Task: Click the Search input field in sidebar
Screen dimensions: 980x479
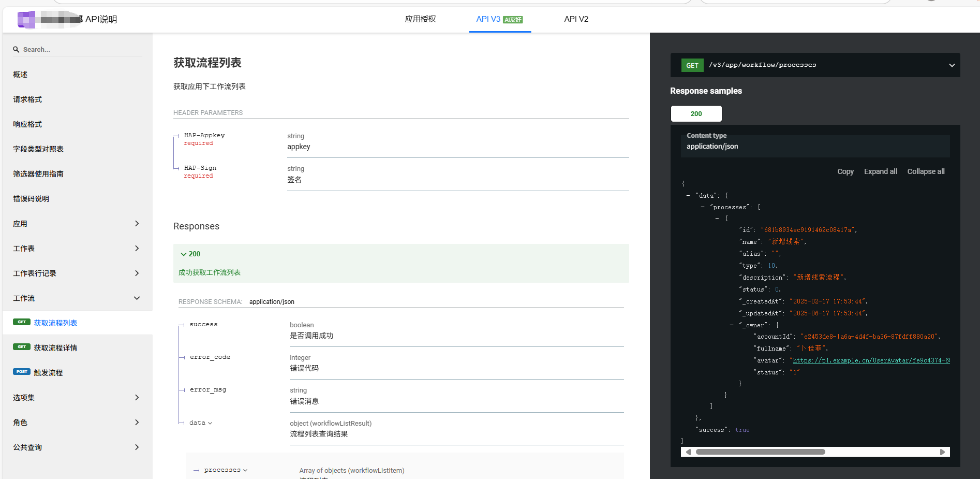Action: (80, 50)
